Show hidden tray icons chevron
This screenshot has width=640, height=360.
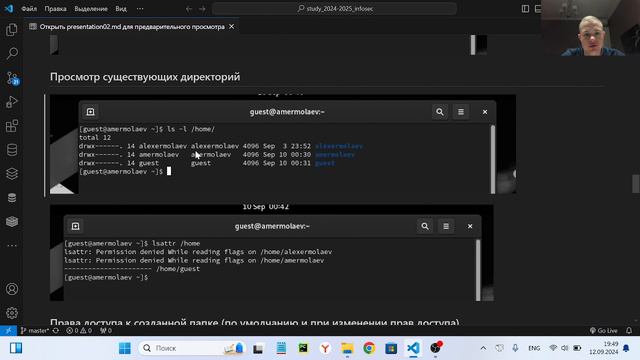(483, 348)
